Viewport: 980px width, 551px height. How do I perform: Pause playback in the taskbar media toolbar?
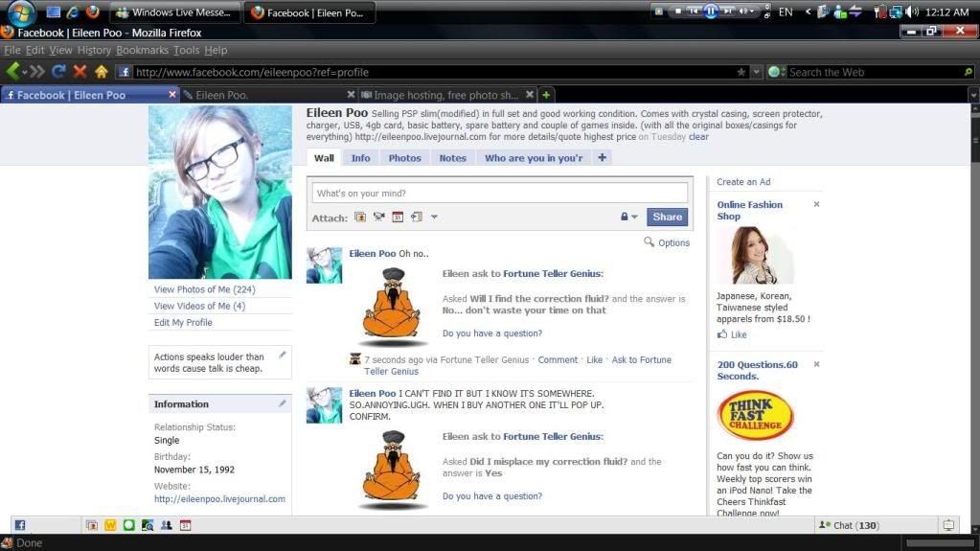pyautogui.click(x=711, y=11)
